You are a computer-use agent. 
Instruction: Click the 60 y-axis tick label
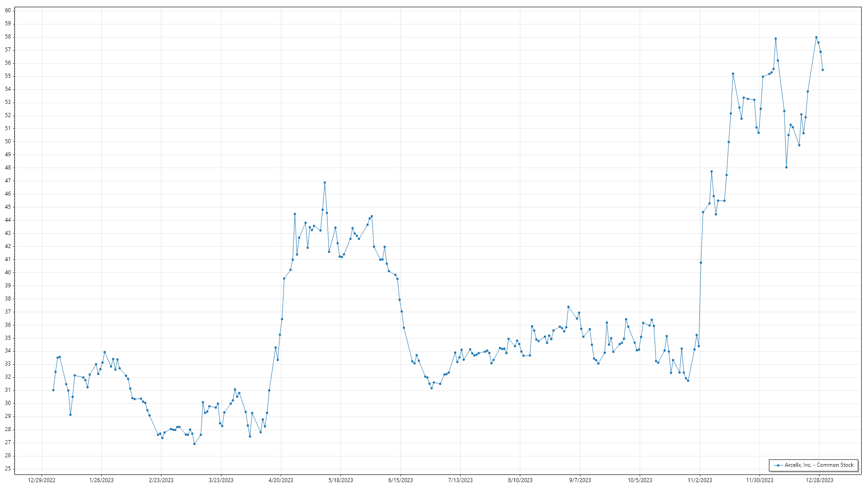point(8,10)
